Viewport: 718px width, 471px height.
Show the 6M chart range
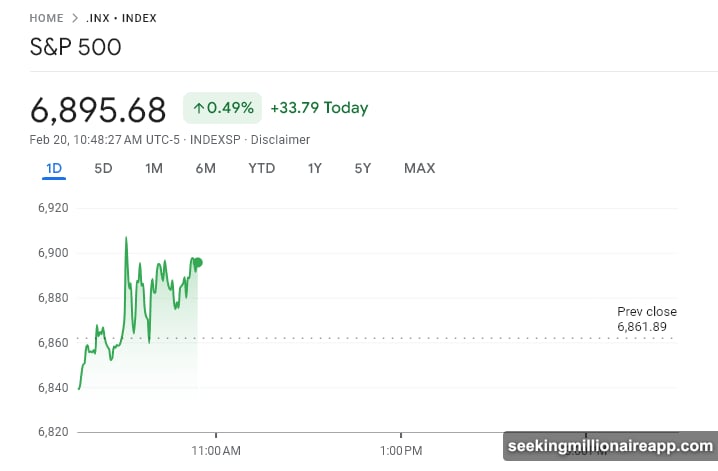(206, 168)
